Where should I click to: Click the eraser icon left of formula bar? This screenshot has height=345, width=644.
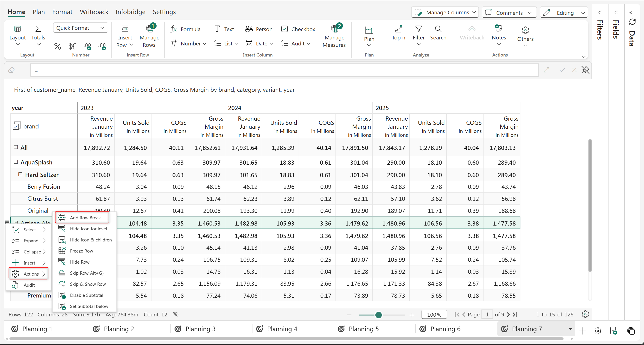pyautogui.click(x=11, y=70)
